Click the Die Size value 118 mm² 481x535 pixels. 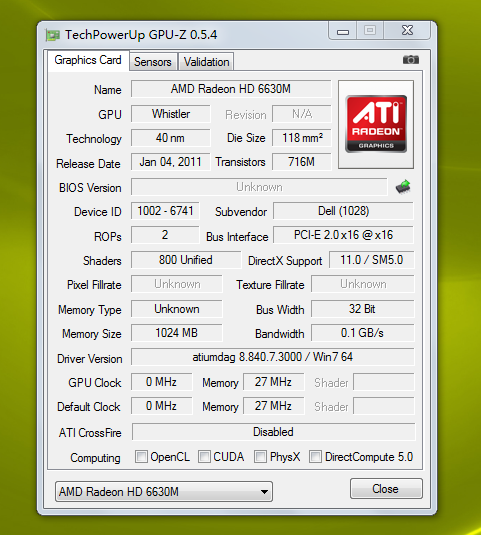[x=302, y=138]
